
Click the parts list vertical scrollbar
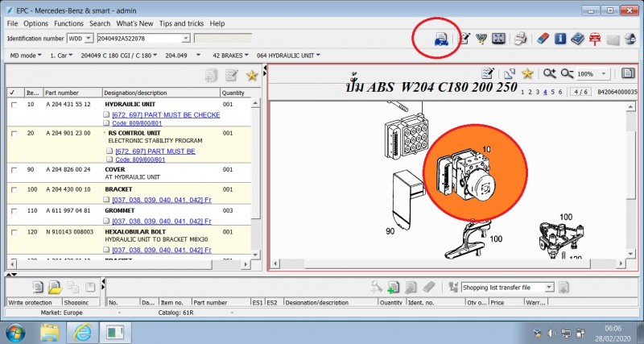(x=255, y=178)
